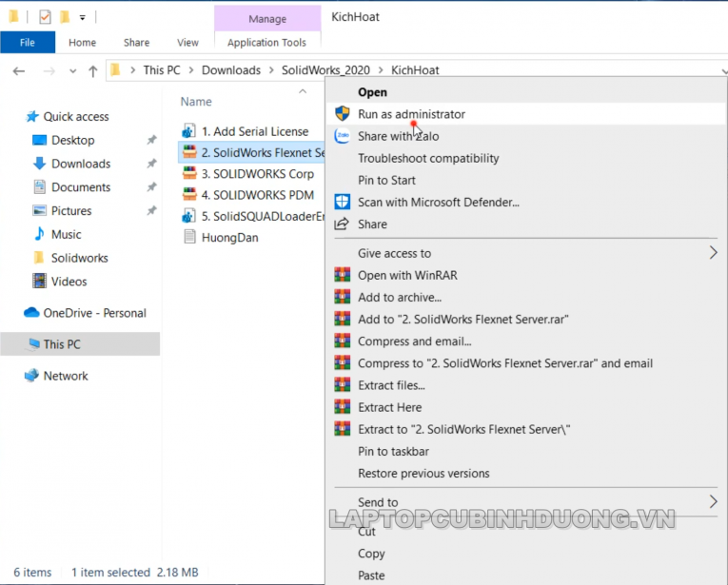Click SolidWorks_2020 in the address bar
728x585 pixels.
[x=325, y=70]
